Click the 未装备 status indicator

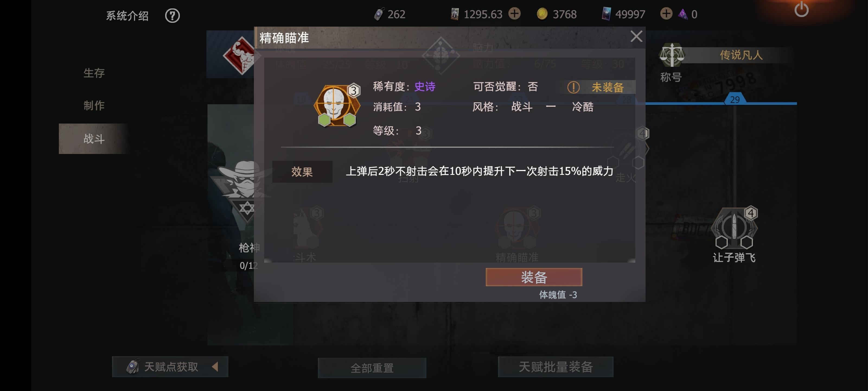(x=597, y=87)
